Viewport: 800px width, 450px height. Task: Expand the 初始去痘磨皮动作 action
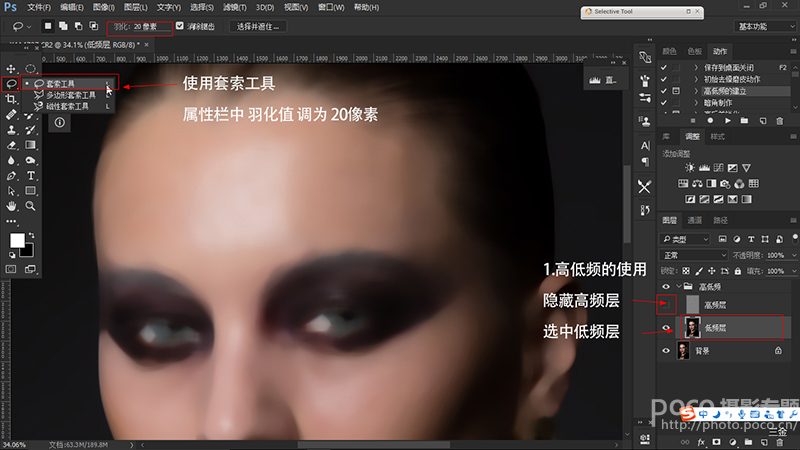coord(696,79)
